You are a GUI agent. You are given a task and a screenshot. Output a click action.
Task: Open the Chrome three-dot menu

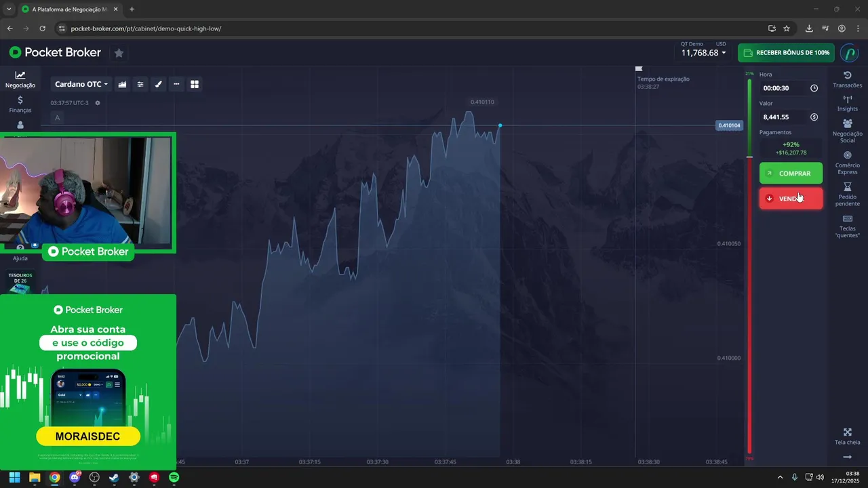(x=858, y=28)
